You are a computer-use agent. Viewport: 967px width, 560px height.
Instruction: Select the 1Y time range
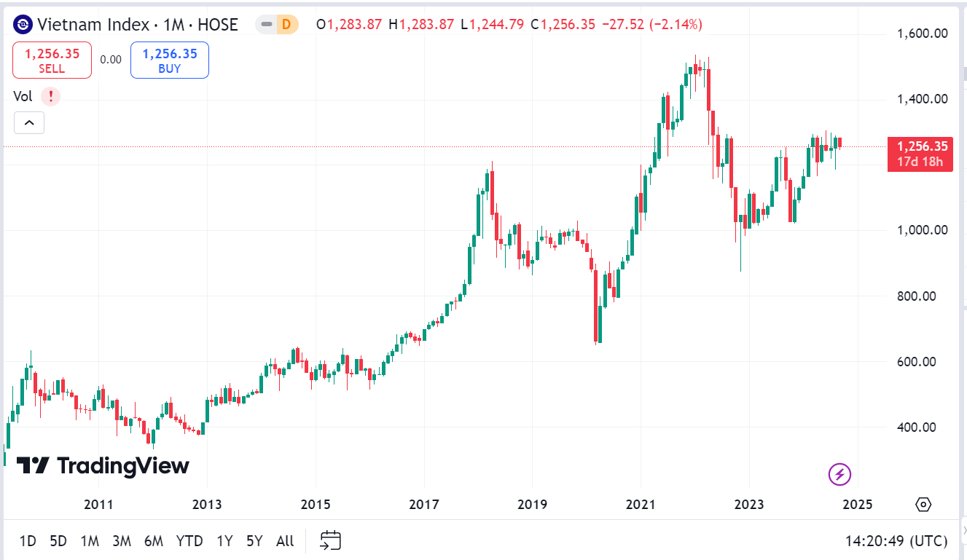pyautogui.click(x=224, y=541)
